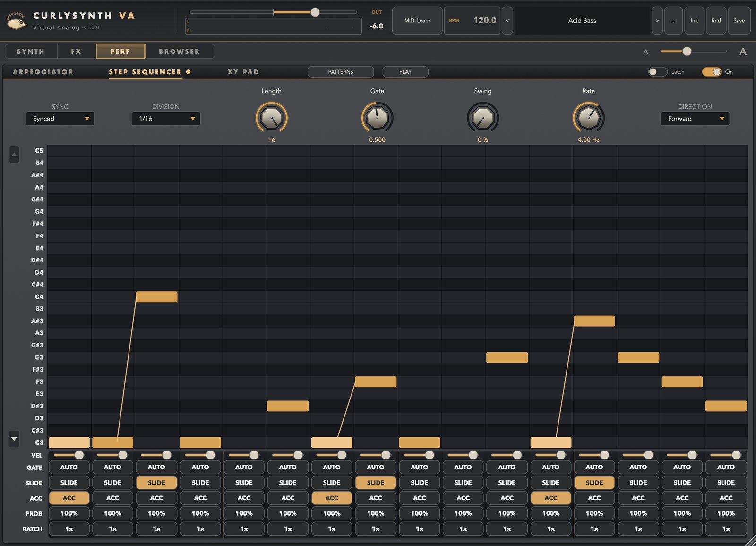Switch to the ARPEGGIATOR sub-tab
Image resolution: width=756 pixels, height=546 pixels.
click(x=43, y=72)
